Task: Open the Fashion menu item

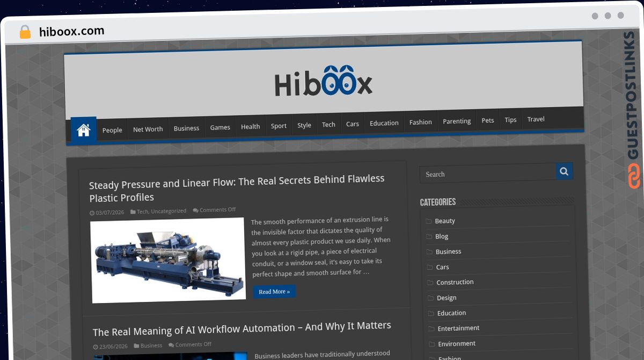Action: [x=421, y=122]
